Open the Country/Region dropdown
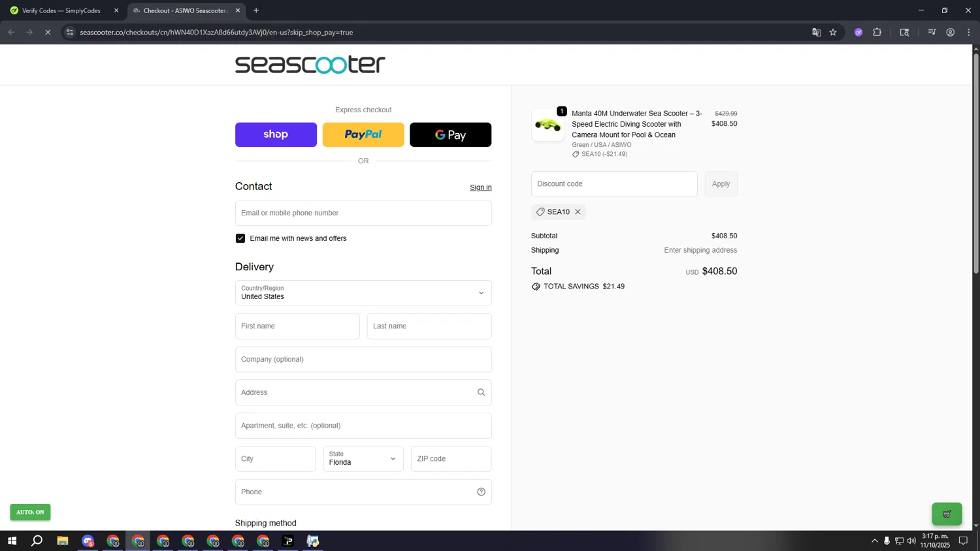Screen dimensions: 980x551 363,293
